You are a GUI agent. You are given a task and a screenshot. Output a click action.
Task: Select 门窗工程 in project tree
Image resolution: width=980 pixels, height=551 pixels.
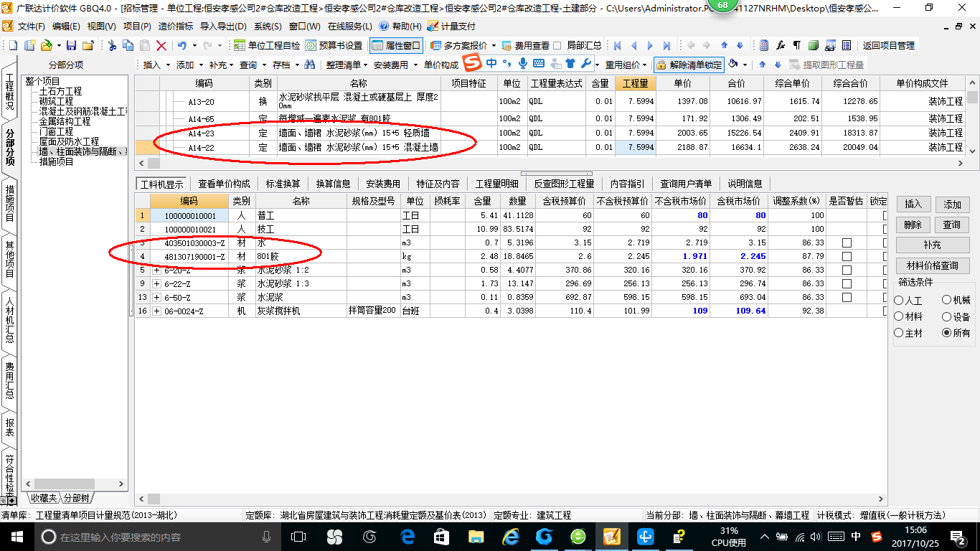pyautogui.click(x=56, y=131)
